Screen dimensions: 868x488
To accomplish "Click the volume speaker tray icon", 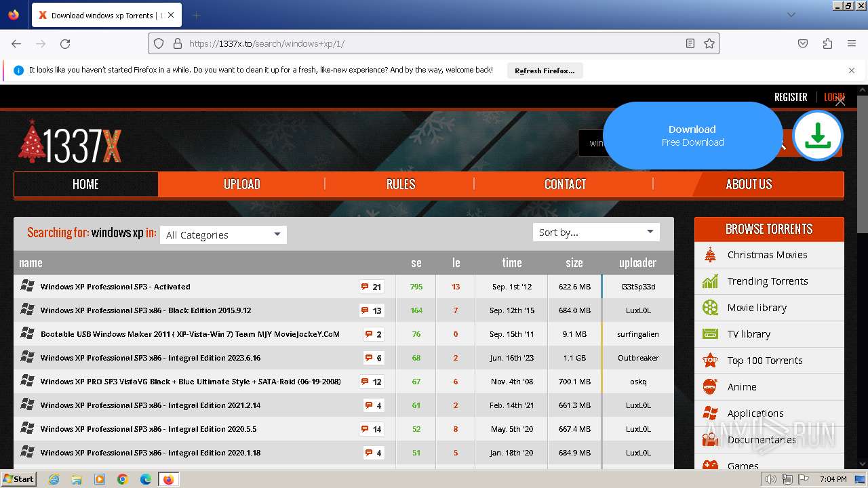I will (771, 479).
